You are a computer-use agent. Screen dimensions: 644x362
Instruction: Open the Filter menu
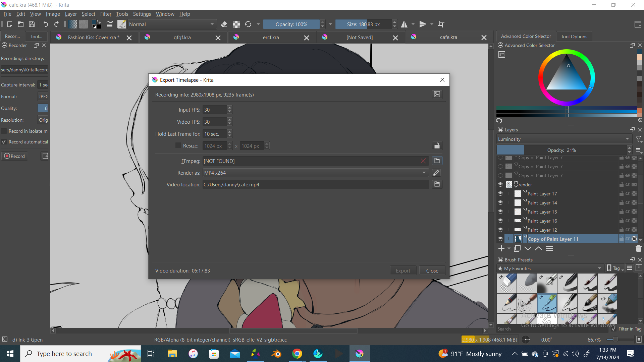(x=105, y=14)
